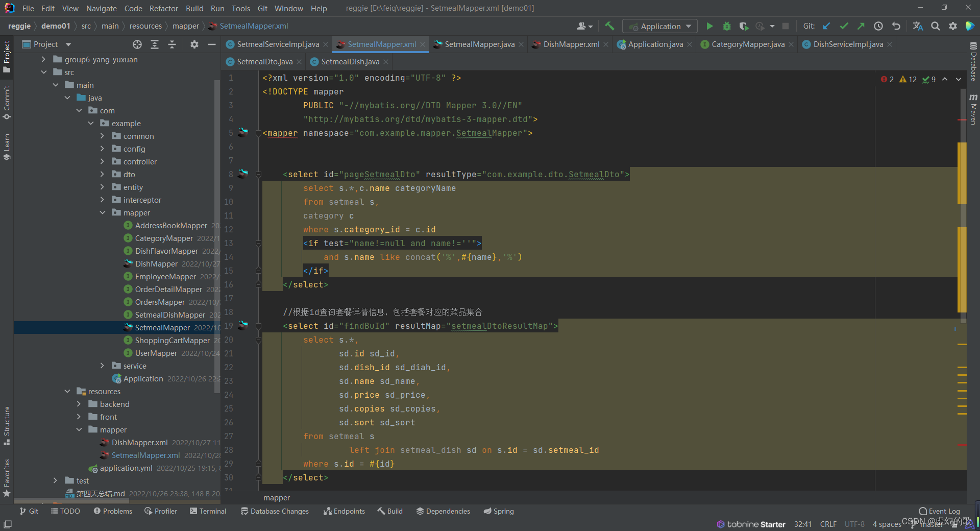
Task: Click the UTF-8 encoding in status bar
Action: [x=854, y=524]
